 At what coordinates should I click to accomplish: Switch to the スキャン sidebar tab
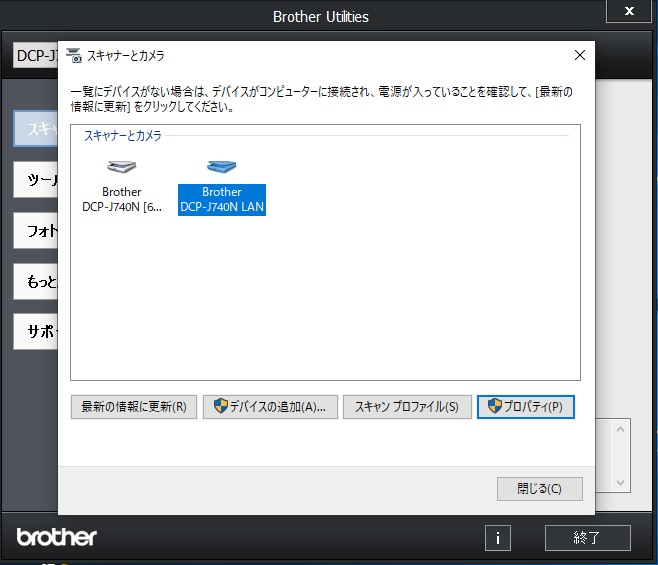click(x=35, y=129)
